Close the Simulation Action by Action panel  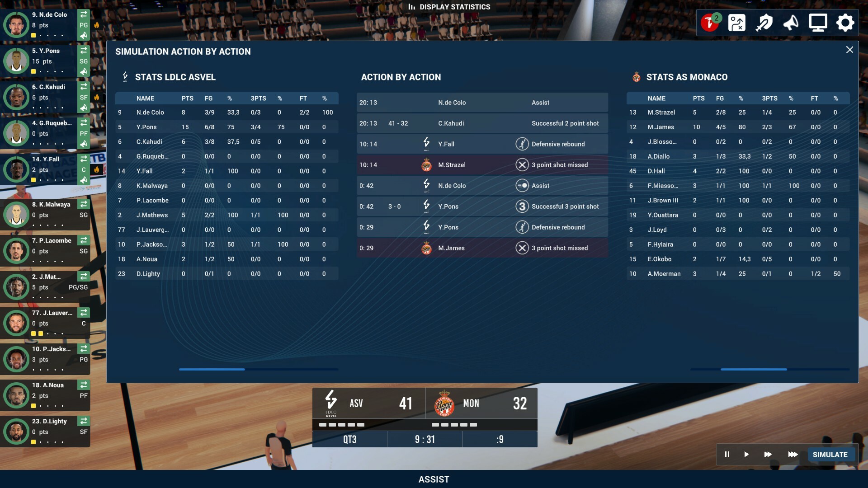click(850, 50)
